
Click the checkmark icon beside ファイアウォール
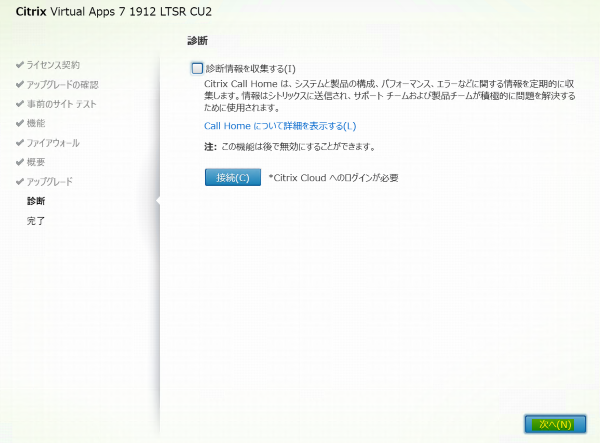click(20, 142)
